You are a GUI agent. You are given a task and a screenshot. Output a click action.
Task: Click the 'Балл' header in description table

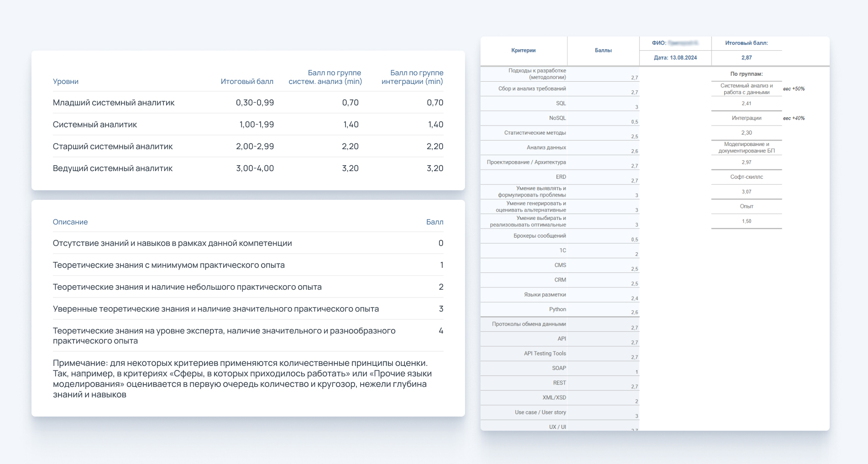coord(434,222)
